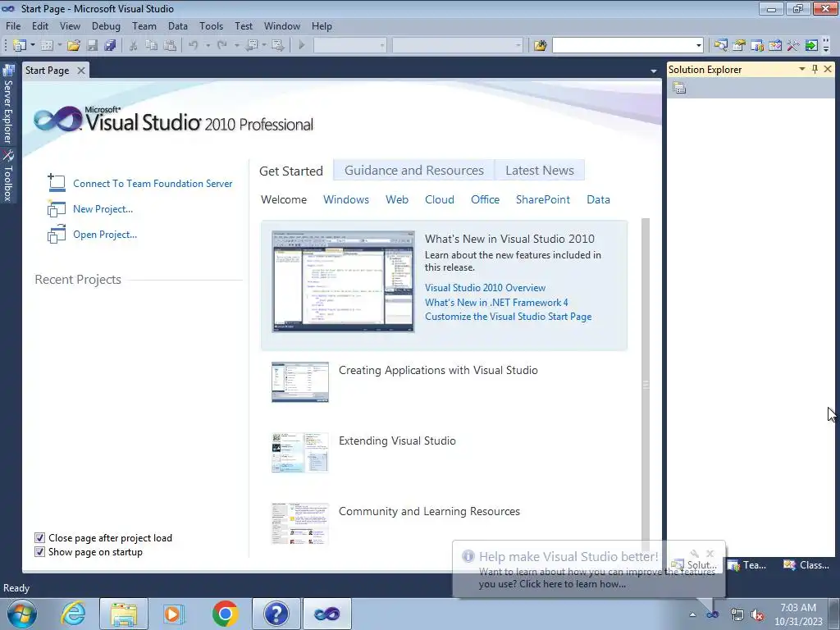Open the Undo history dropdown arrow
The width and height of the screenshot is (840, 630).
208,46
